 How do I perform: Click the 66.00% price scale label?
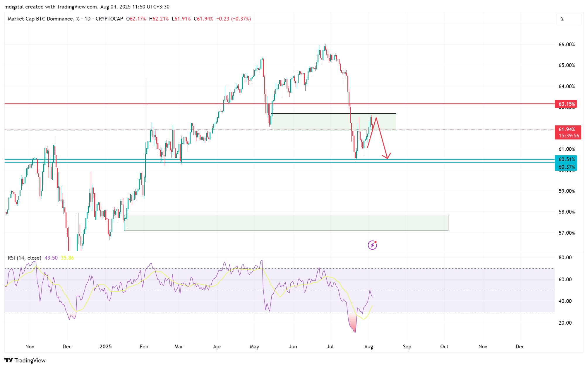click(x=567, y=45)
